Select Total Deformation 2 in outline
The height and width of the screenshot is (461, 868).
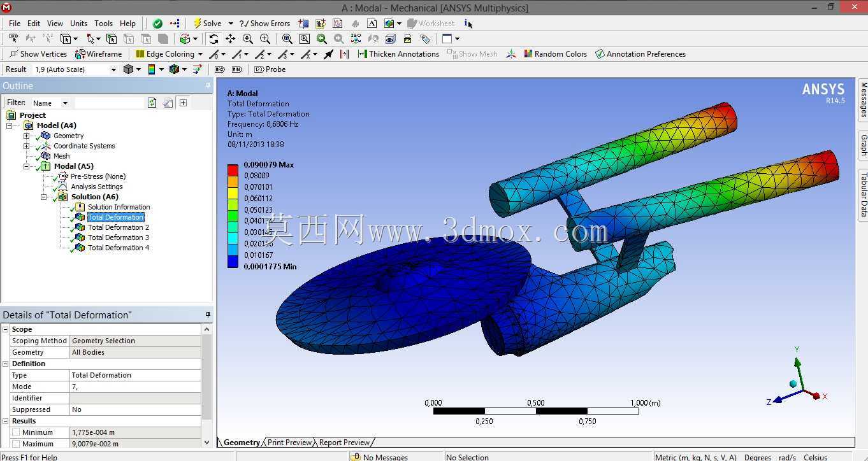(x=119, y=227)
